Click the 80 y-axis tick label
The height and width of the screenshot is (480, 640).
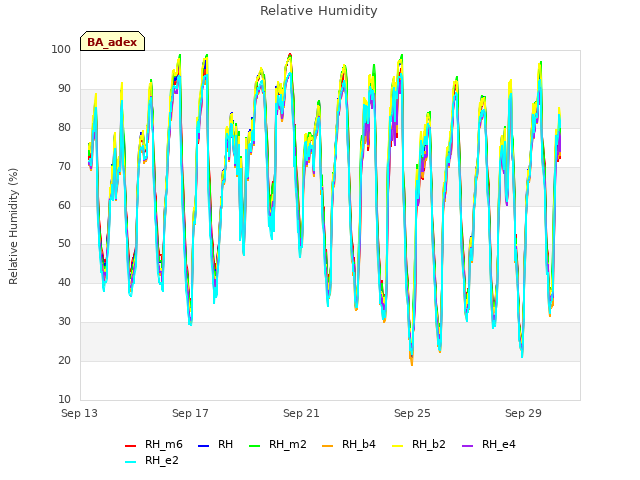64,127
